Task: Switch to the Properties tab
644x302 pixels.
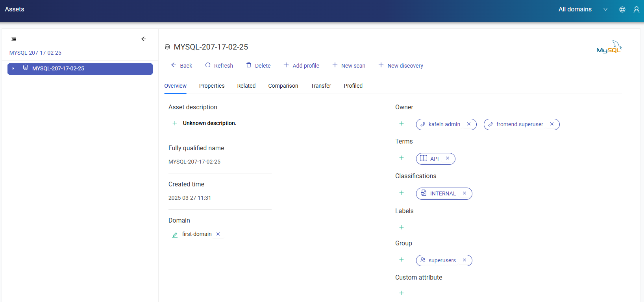Action: 212,86
